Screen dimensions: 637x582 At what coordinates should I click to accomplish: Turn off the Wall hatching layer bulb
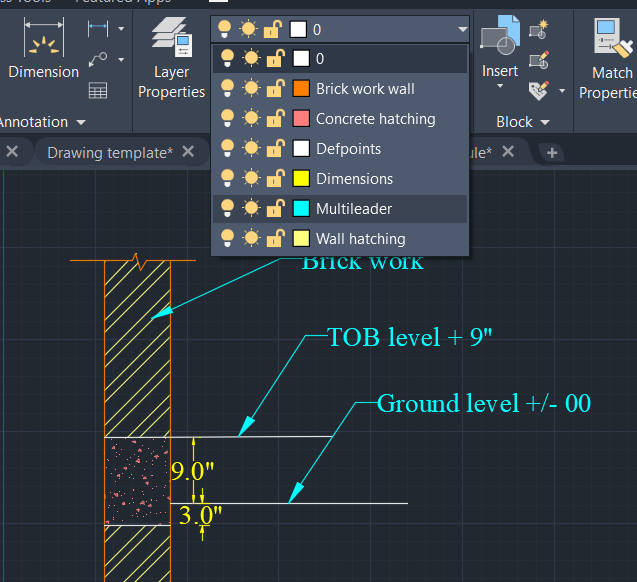(x=228, y=238)
